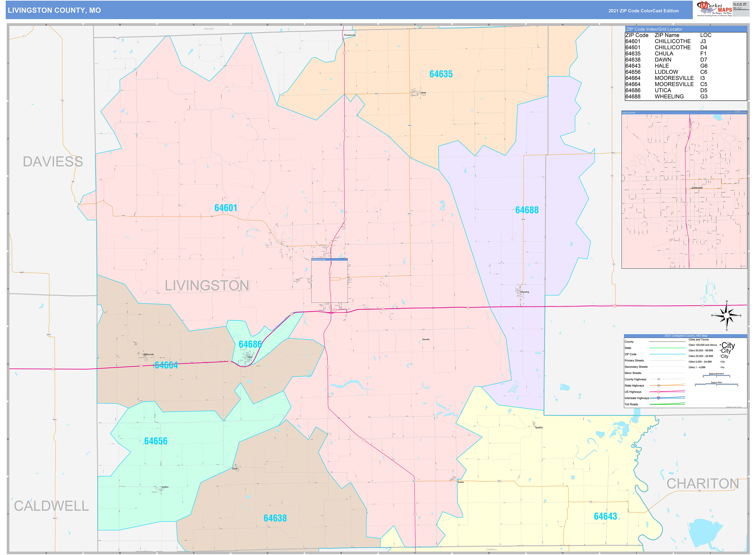Screen dimensions: 756x555
Task: Click the 64643 ZIP label on the map
Action: pyautogui.click(x=605, y=516)
